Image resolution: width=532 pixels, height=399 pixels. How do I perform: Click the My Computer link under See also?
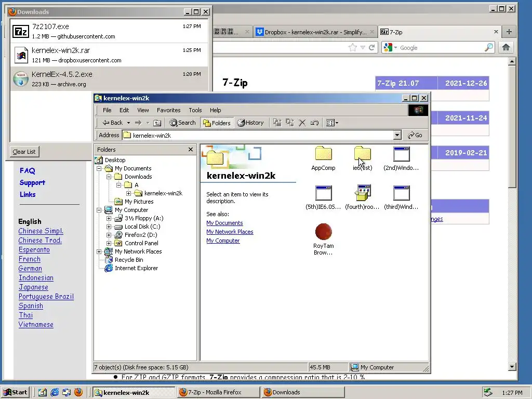pos(223,241)
